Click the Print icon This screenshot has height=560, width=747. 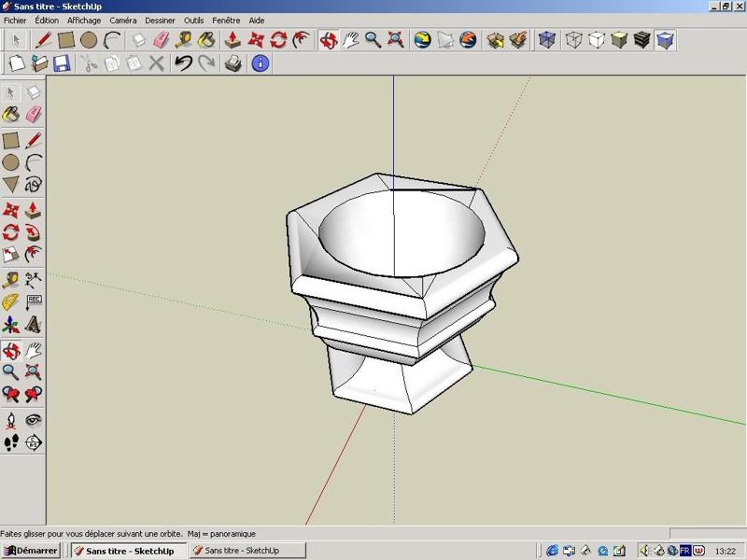pos(233,63)
